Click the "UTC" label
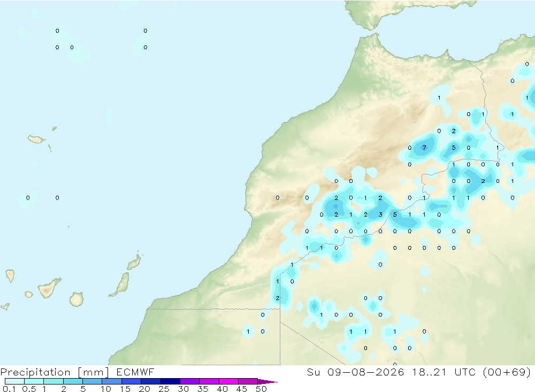 (465, 372)
